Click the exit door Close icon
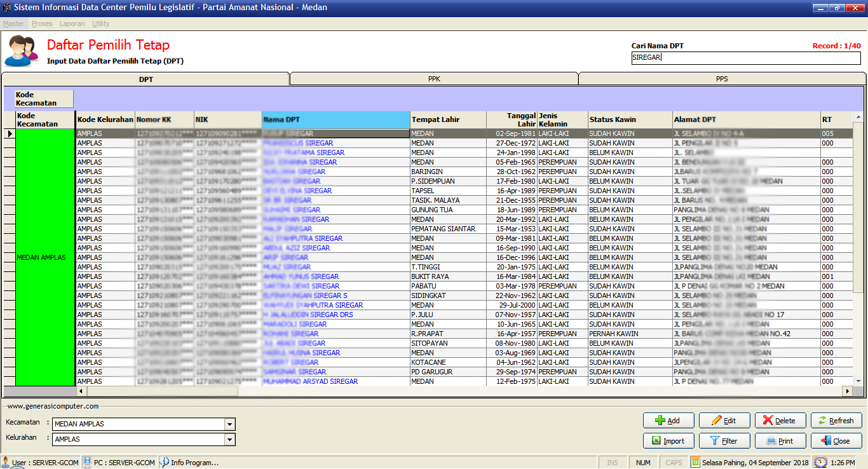Viewport: 868px width, 469px height. coord(825,441)
